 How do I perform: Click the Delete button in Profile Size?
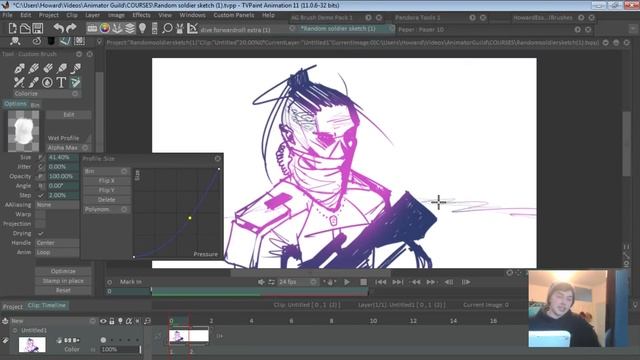pos(107,200)
